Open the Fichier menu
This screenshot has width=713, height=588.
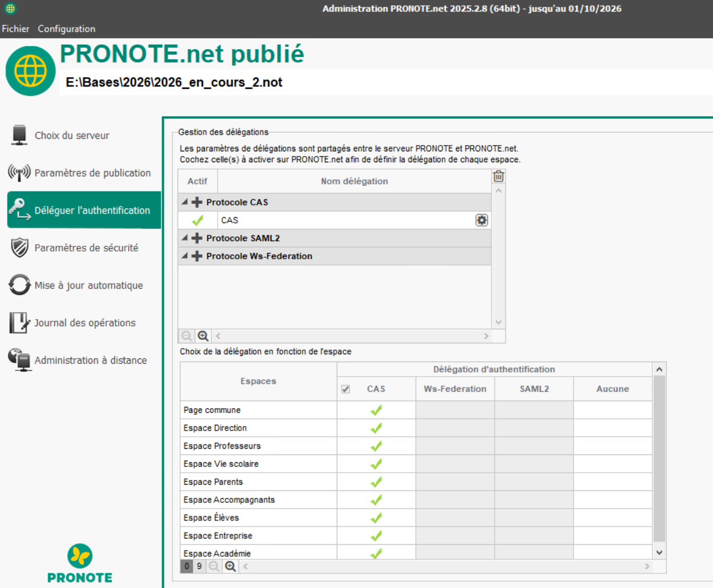[x=16, y=29]
